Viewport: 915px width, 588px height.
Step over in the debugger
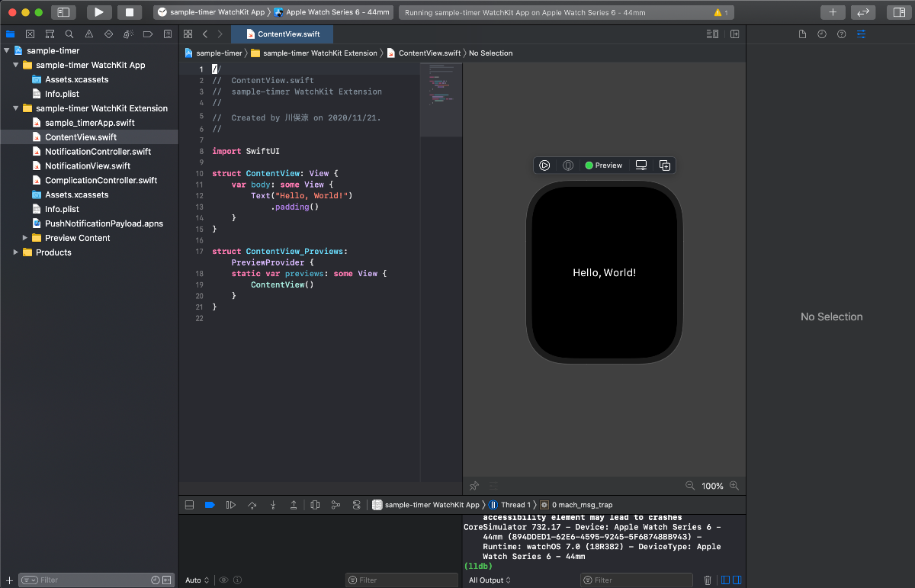point(252,505)
